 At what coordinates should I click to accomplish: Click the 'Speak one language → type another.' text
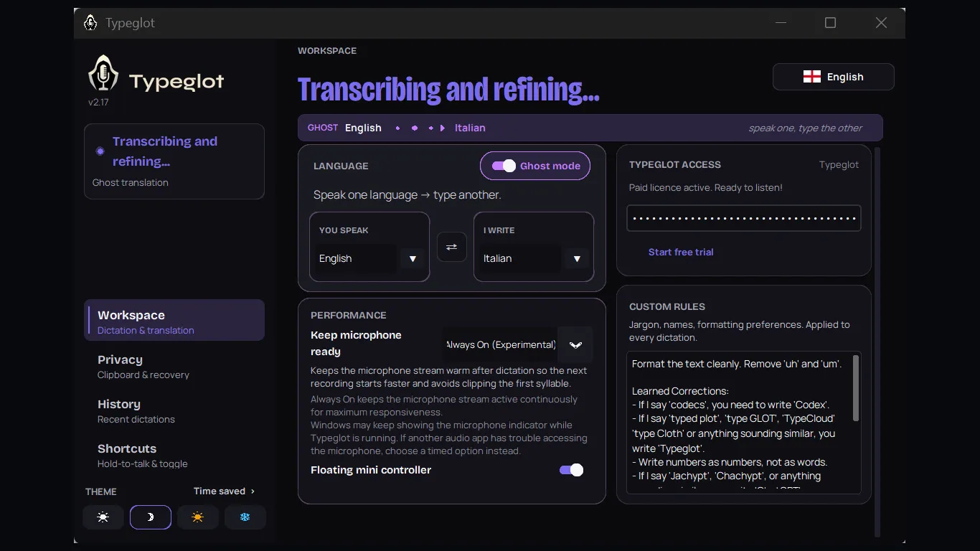407,195
